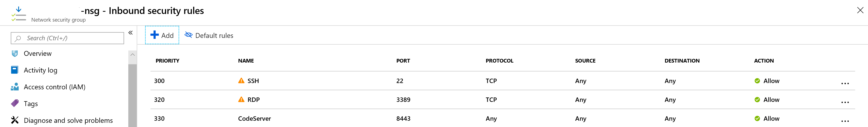
Task: Collapse the left sidebar menu
Action: pos(130,33)
